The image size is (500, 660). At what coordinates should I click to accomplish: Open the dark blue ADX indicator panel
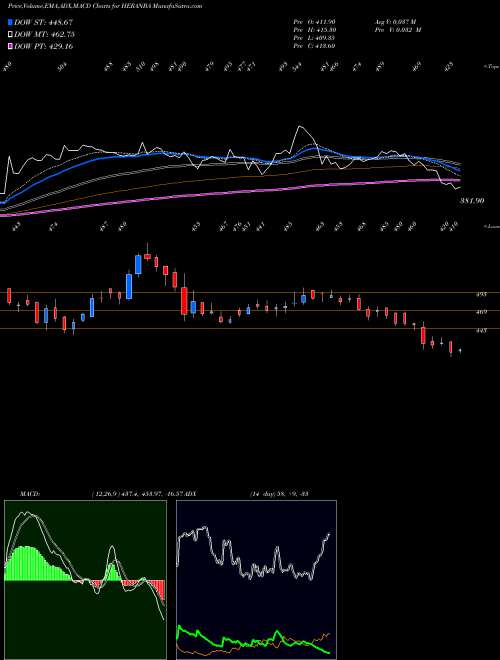[x=256, y=580]
